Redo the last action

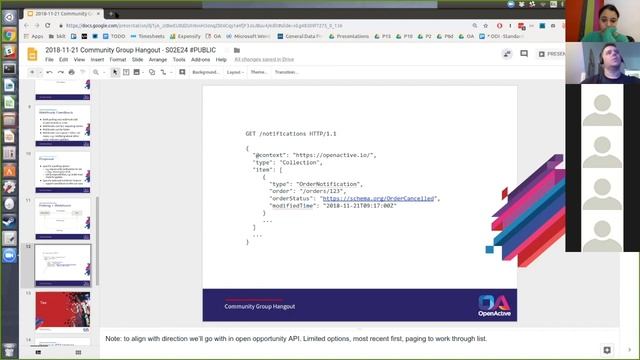(x=60, y=72)
